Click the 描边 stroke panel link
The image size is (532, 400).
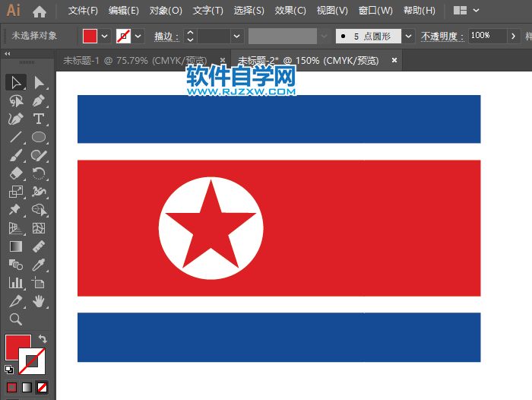tap(166, 36)
